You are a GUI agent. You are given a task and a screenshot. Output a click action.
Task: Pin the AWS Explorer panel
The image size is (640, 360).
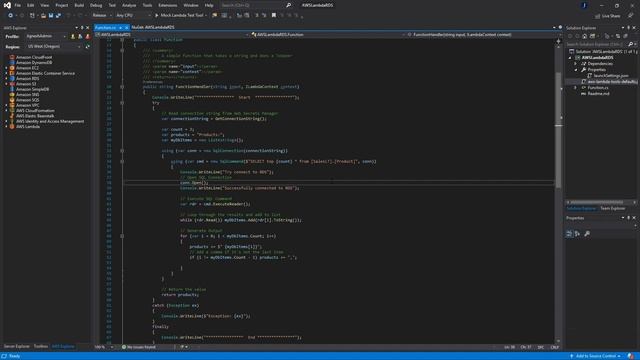point(82,28)
